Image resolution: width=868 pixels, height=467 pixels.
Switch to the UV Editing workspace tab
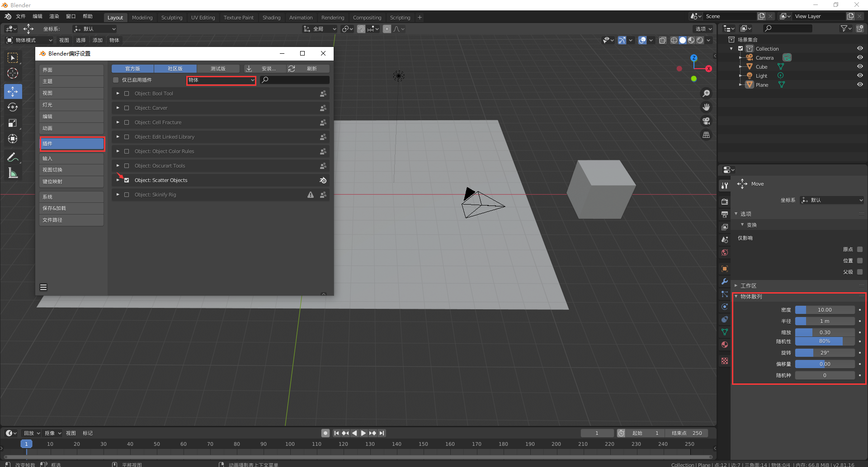(203, 18)
